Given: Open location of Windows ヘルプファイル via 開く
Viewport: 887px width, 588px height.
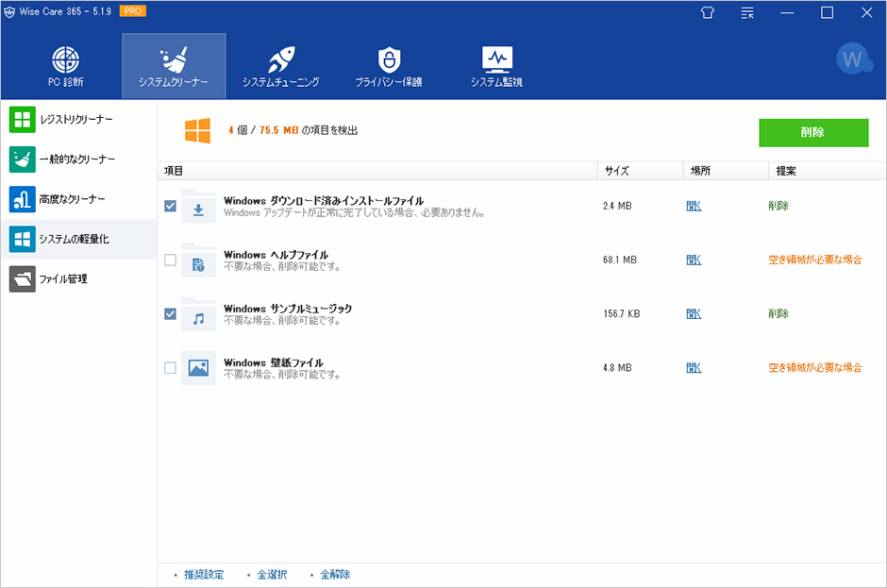Looking at the screenshot, I should (x=694, y=260).
